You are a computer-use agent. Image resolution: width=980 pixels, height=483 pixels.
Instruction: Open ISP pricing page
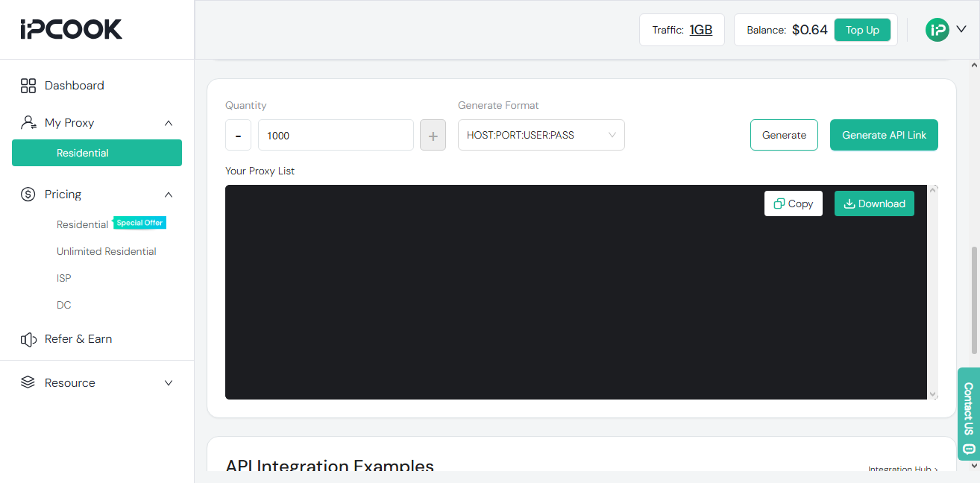[x=64, y=278]
